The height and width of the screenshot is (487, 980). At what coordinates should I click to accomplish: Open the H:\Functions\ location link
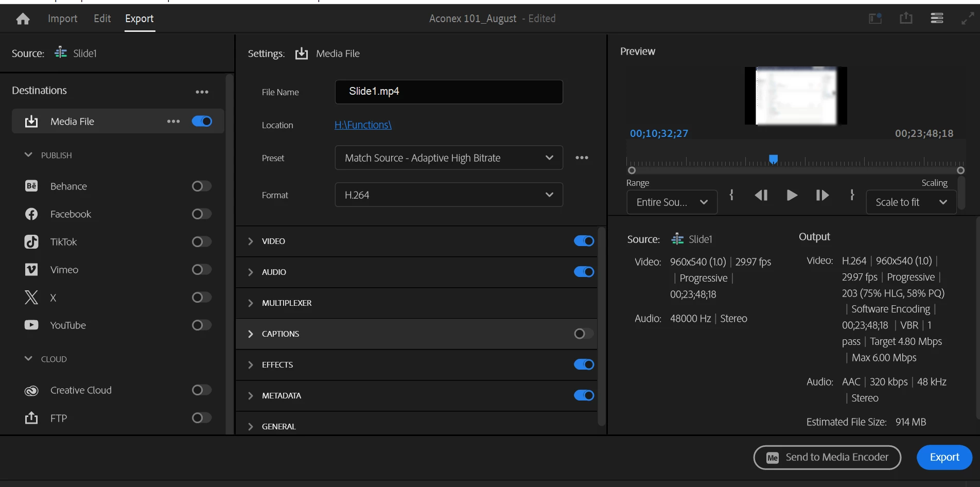pyautogui.click(x=363, y=125)
